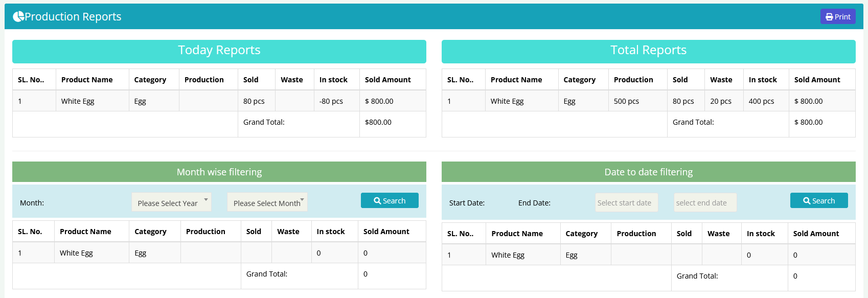Select the Total Reports heading
868x298 pixels.
coord(648,50)
